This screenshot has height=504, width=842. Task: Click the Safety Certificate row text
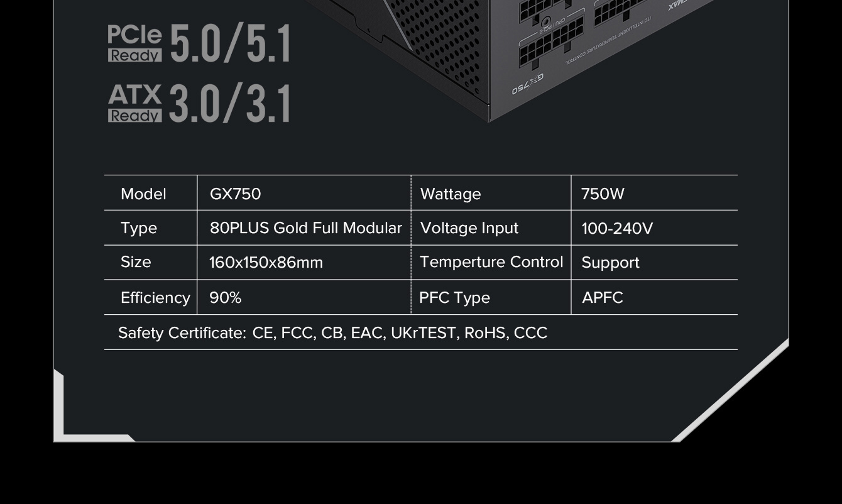(332, 333)
